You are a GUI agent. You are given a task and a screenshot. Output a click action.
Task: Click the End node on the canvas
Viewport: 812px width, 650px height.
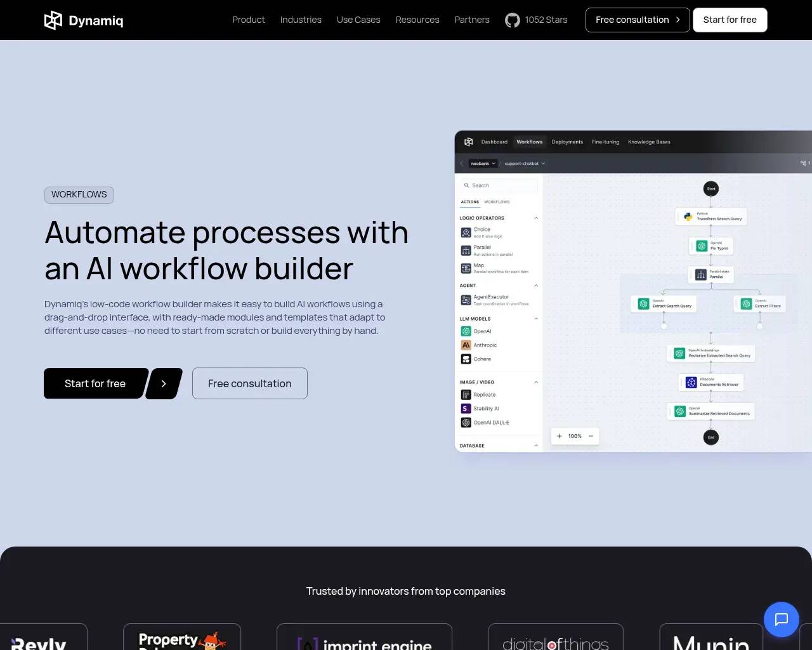(x=711, y=437)
